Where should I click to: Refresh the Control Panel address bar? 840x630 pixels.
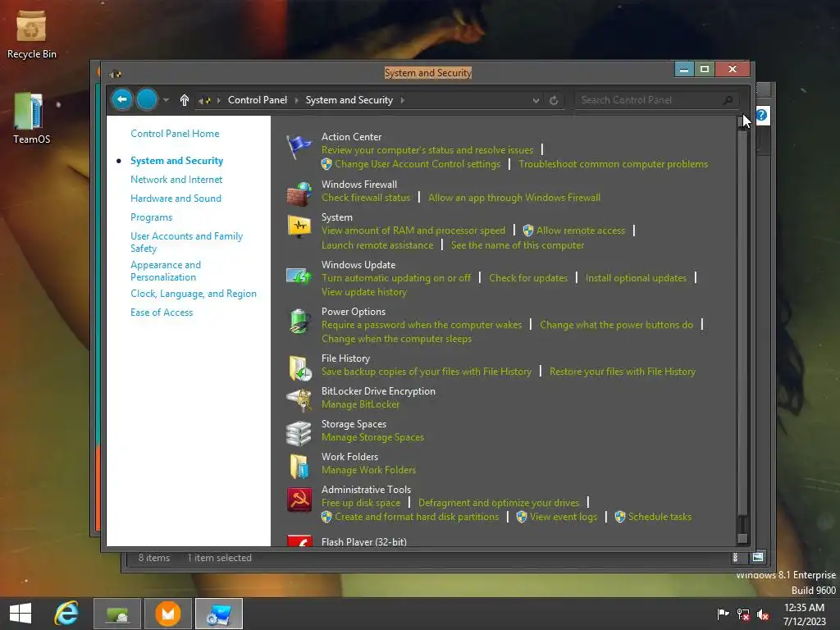click(554, 100)
